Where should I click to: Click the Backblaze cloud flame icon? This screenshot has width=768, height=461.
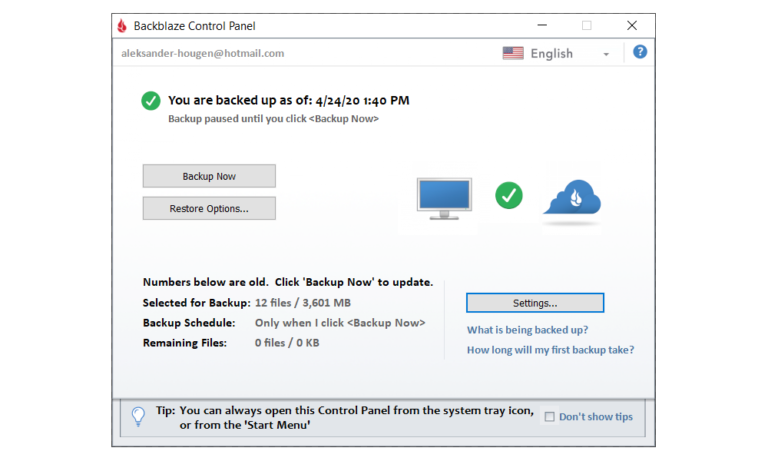point(573,197)
